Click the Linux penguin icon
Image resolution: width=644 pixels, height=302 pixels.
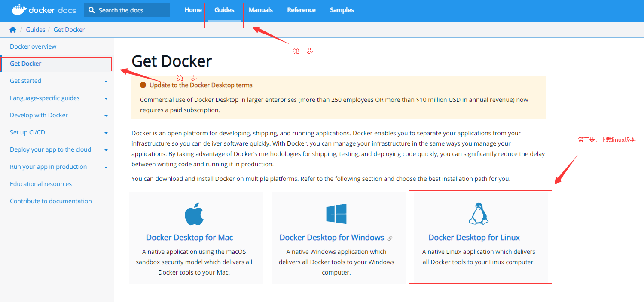[x=478, y=214]
